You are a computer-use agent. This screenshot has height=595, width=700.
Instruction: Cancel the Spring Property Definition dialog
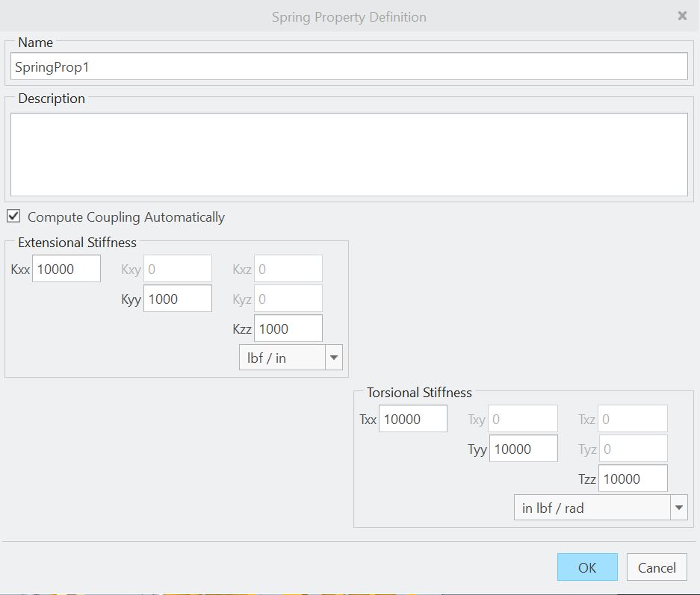point(656,567)
